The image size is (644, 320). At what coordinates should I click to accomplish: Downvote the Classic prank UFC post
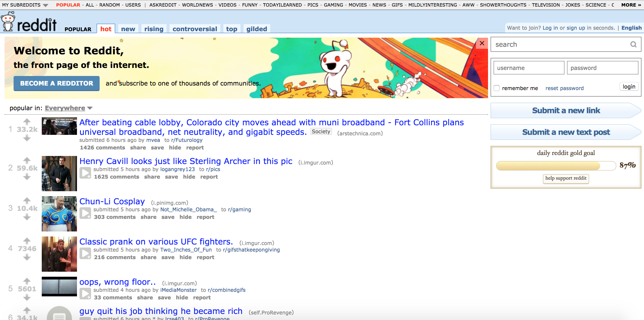(27, 258)
